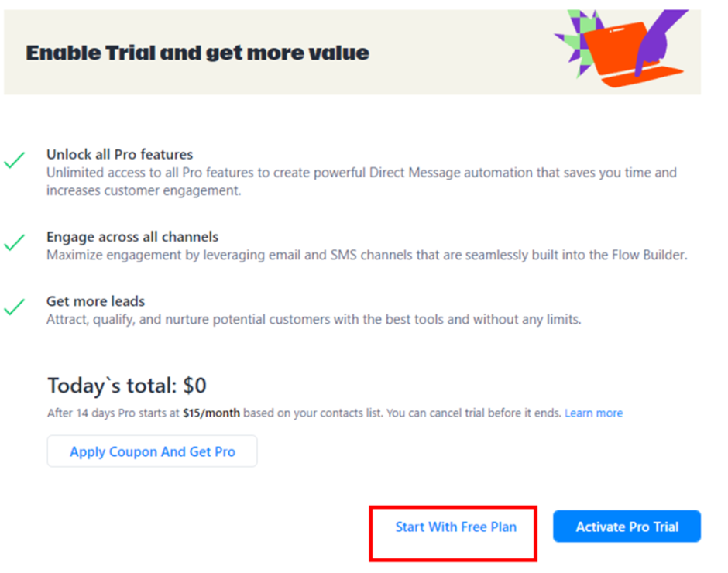Viewport: 728px width, 573px height.
Task: Click the email and SMS channels description
Action: 366,255
